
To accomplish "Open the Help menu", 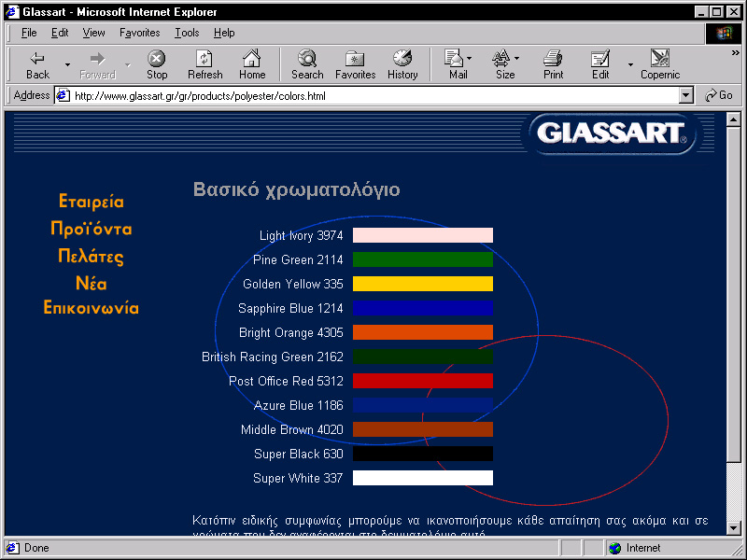I will point(224,33).
